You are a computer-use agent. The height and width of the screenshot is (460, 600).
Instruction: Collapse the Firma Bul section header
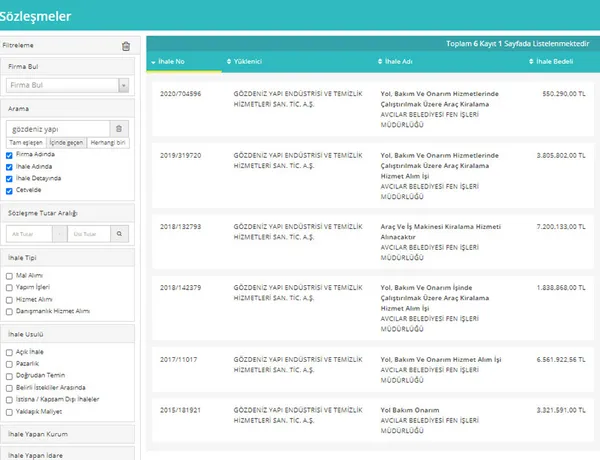tap(67, 66)
